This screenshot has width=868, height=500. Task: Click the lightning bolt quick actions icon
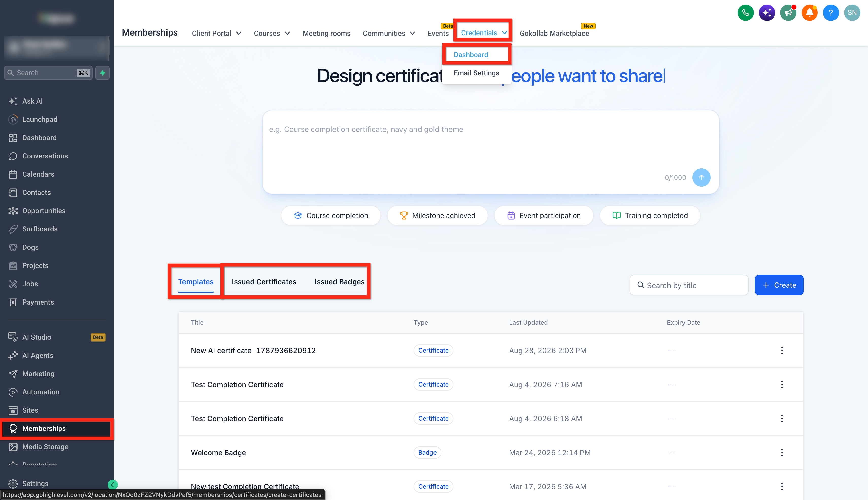[102, 73]
